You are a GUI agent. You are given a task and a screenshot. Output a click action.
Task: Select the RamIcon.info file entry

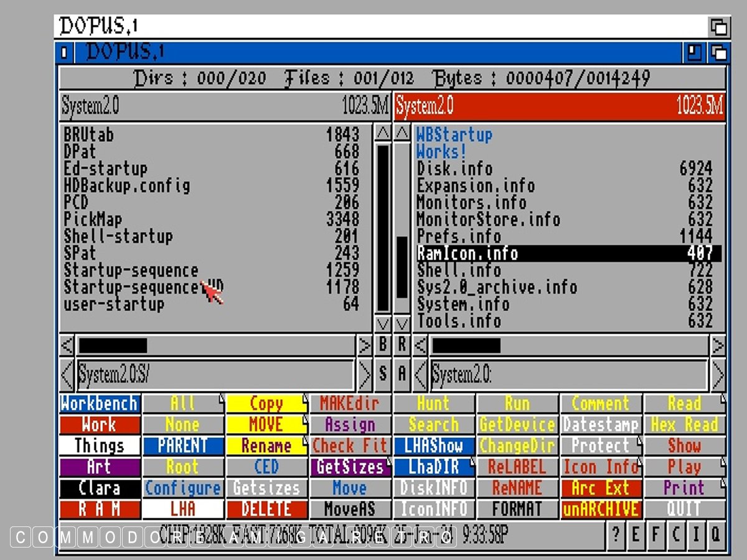pyautogui.click(x=568, y=253)
